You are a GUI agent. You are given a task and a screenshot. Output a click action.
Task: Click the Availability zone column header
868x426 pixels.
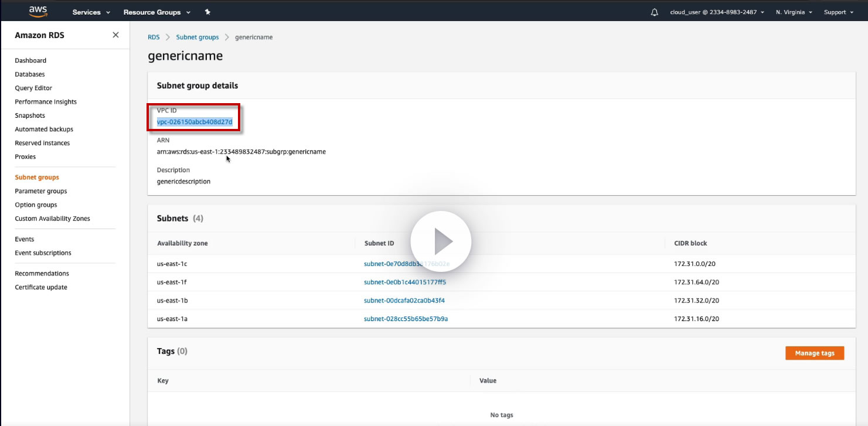coord(182,243)
